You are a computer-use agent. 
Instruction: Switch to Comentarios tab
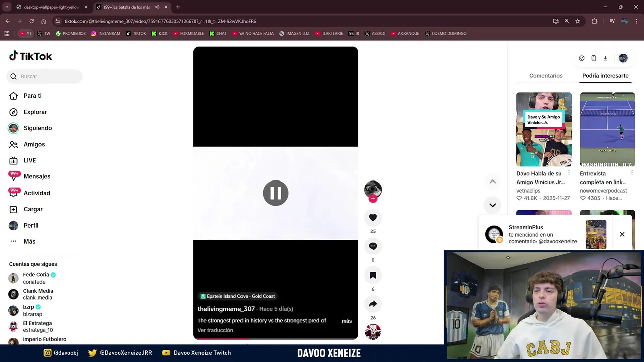point(546,76)
